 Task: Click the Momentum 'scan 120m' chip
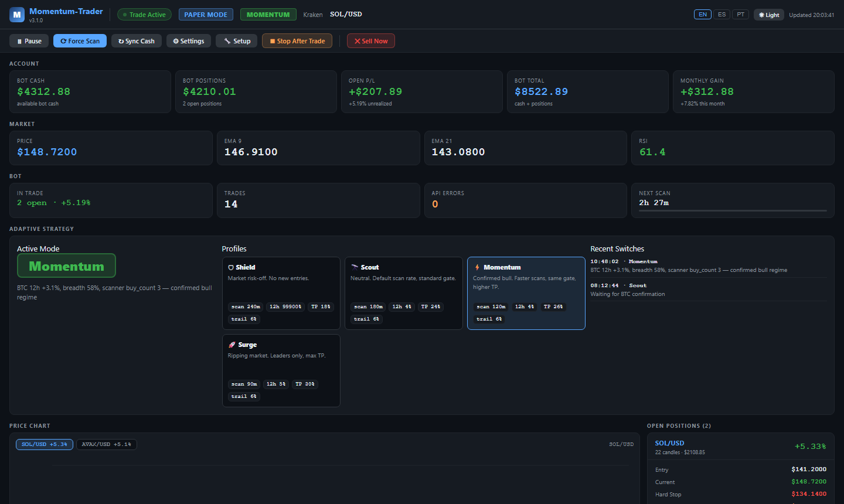coord(491,307)
